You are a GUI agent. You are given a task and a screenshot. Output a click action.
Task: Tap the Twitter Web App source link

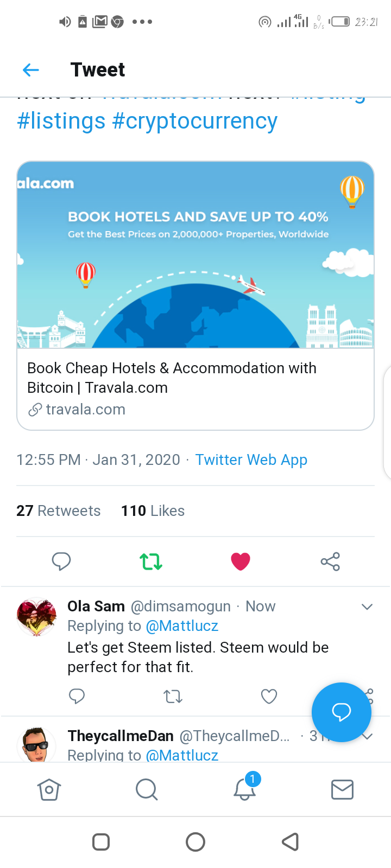point(251,459)
